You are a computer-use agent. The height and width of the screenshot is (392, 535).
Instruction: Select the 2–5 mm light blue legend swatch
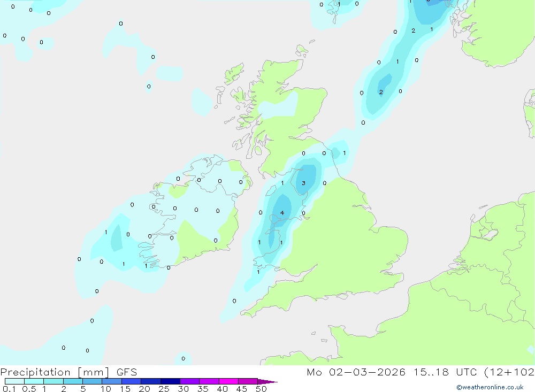tap(73, 381)
